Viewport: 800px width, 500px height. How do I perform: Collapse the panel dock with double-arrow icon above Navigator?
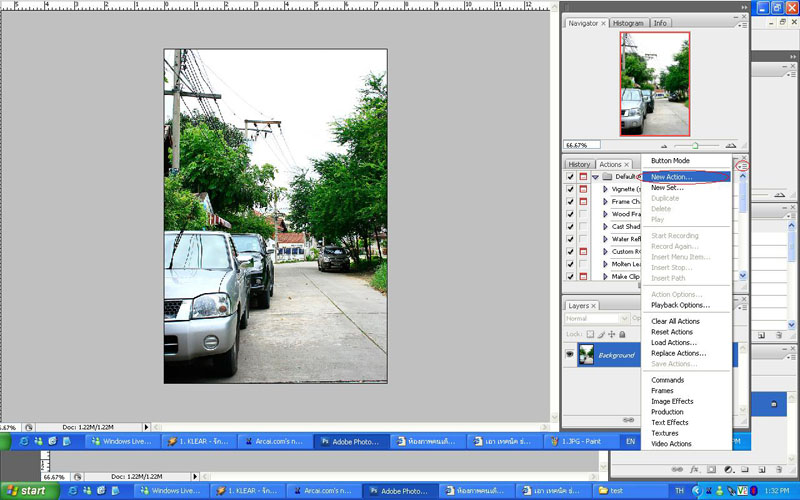click(x=743, y=7)
